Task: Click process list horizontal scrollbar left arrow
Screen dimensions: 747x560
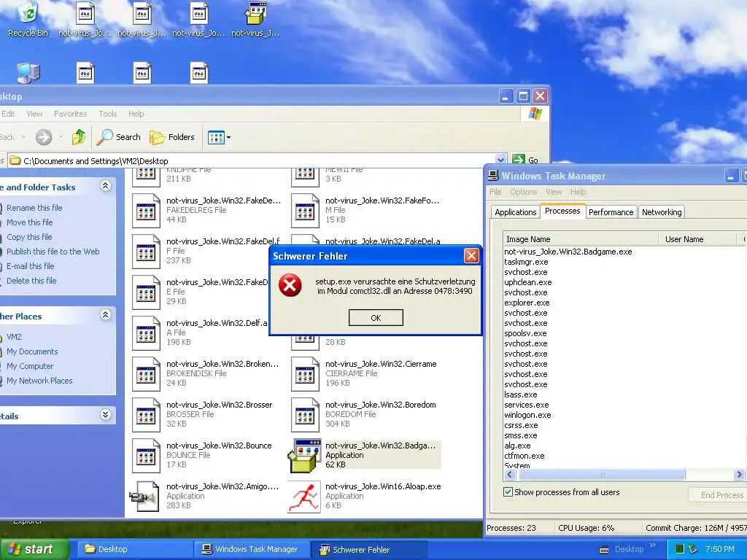Action: click(x=510, y=474)
